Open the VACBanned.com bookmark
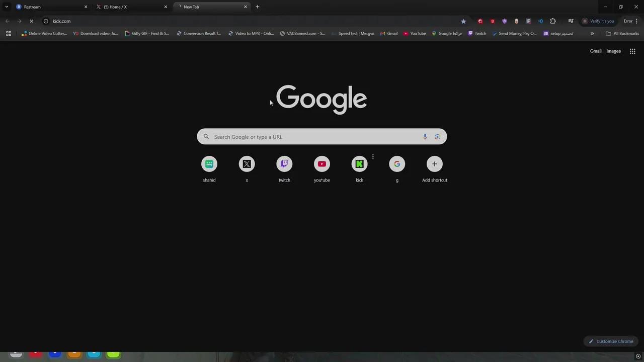Viewport: 644px width, 362px height. point(302,34)
